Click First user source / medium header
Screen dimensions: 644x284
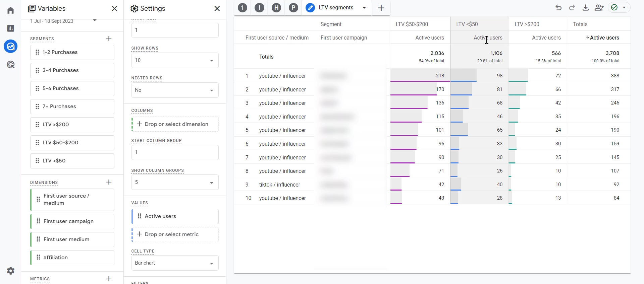[277, 38]
